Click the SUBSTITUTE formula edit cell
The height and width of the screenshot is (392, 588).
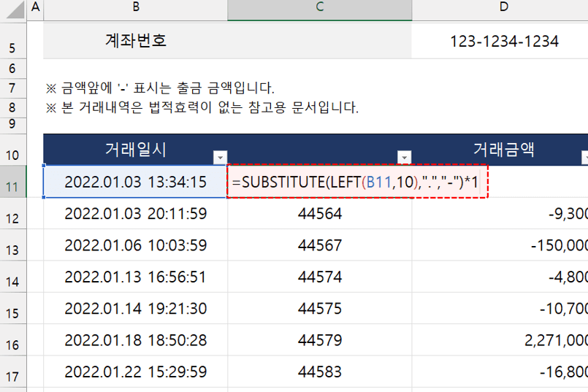coord(357,182)
